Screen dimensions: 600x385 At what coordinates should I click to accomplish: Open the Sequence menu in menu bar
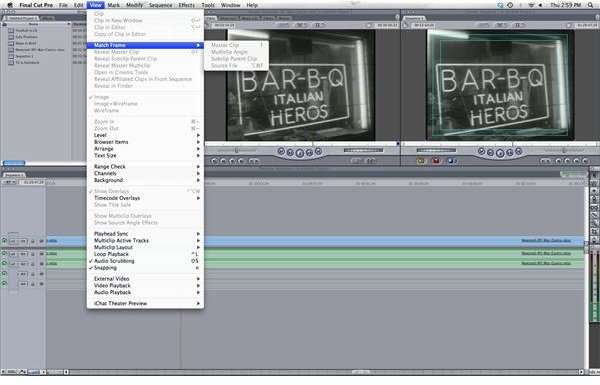pyautogui.click(x=160, y=5)
